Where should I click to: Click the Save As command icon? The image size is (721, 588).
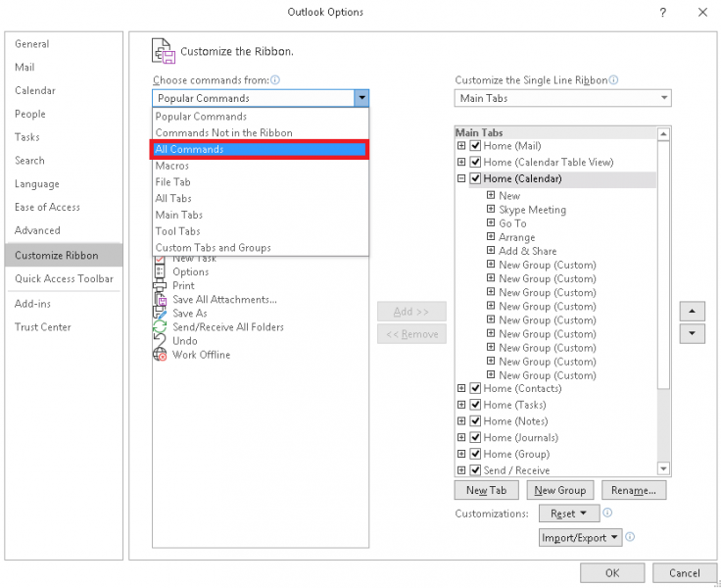[x=160, y=314]
